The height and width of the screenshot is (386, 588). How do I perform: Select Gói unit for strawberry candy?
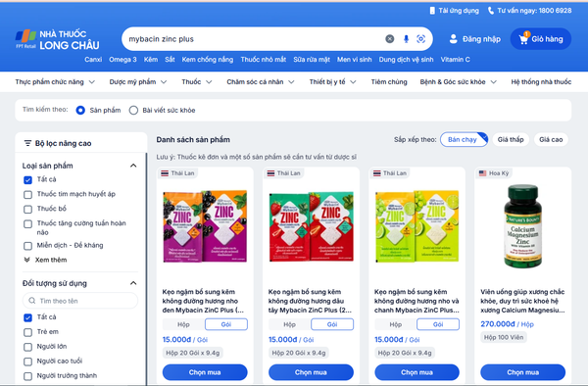(x=332, y=324)
